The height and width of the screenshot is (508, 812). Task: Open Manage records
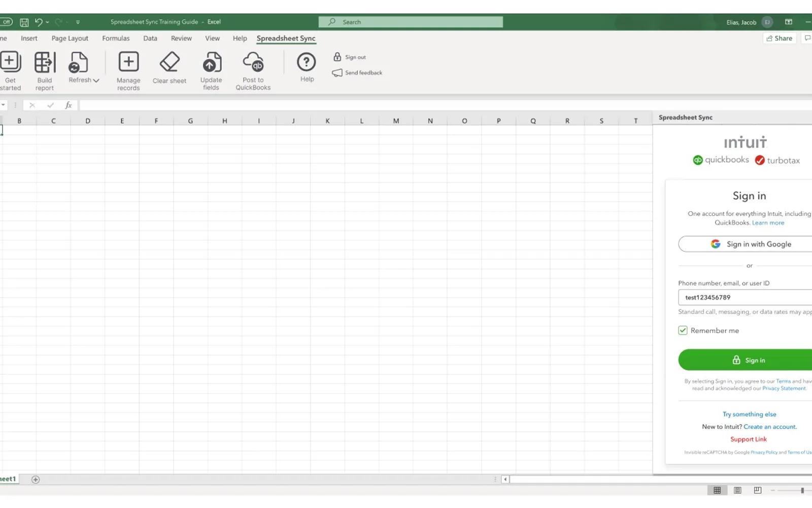[128, 71]
